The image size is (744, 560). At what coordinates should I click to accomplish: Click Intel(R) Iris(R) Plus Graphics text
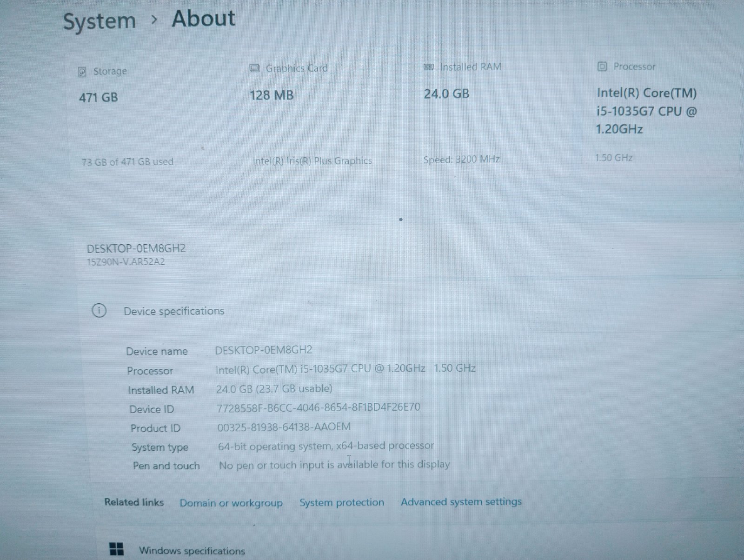[x=312, y=161]
